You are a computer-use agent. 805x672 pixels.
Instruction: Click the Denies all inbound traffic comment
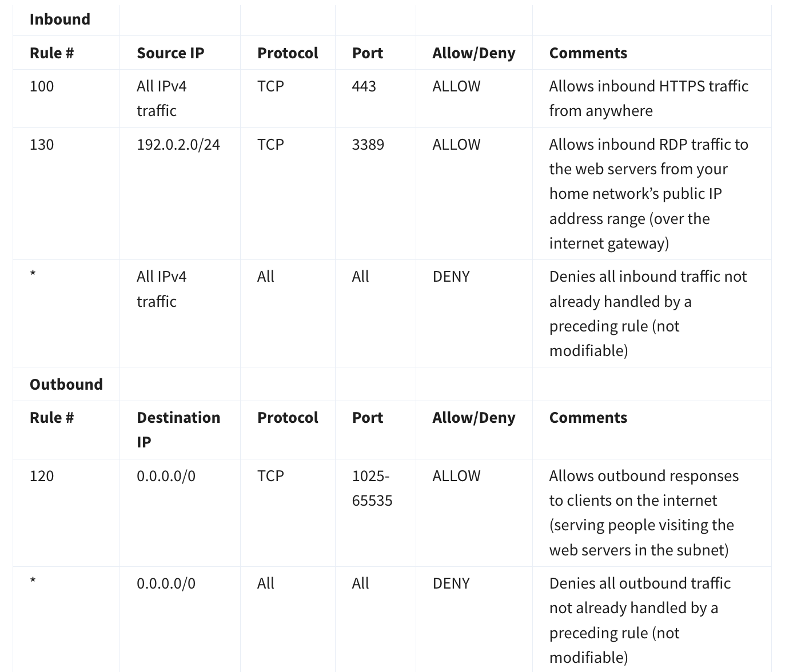coord(648,313)
